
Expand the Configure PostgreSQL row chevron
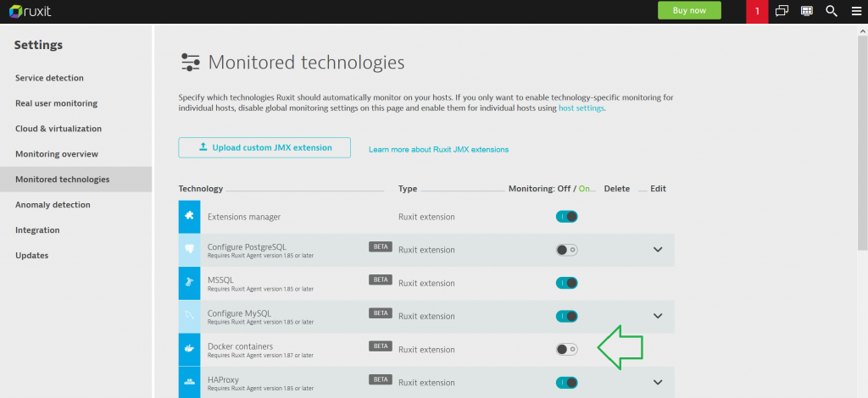pyautogui.click(x=658, y=250)
